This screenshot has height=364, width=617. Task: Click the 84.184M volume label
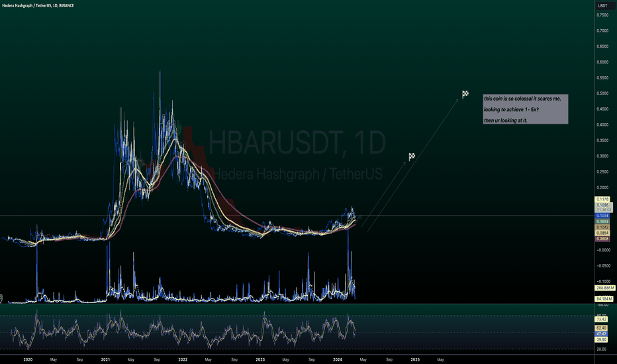pyautogui.click(x=604, y=298)
